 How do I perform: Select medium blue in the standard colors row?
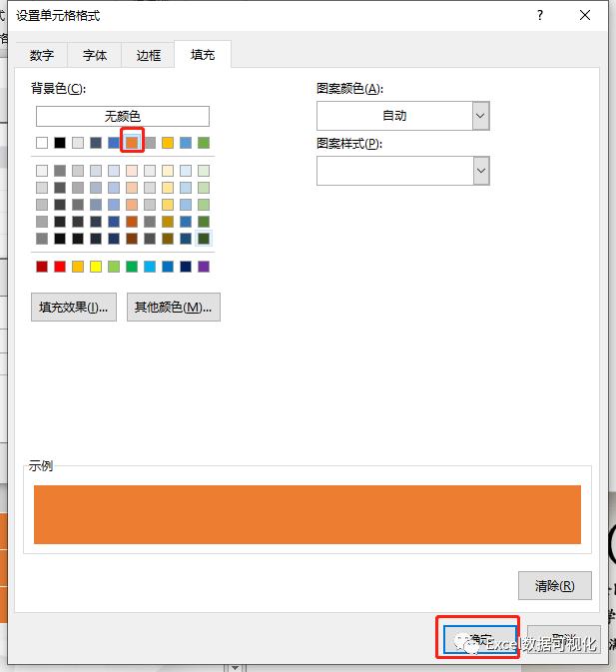pos(168,267)
